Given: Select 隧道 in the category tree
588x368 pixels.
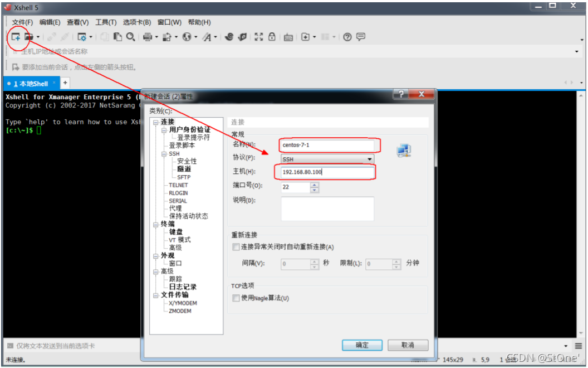Looking at the screenshot, I should click(184, 170).
